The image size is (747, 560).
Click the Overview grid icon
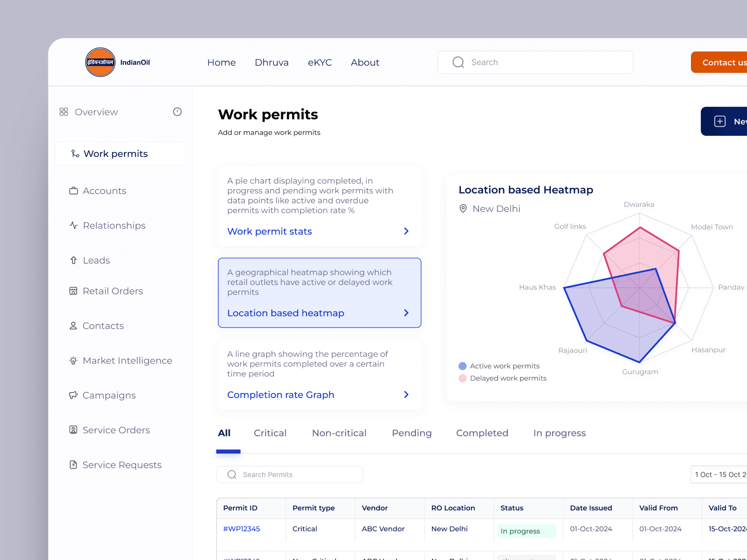[x=64, y=112]
